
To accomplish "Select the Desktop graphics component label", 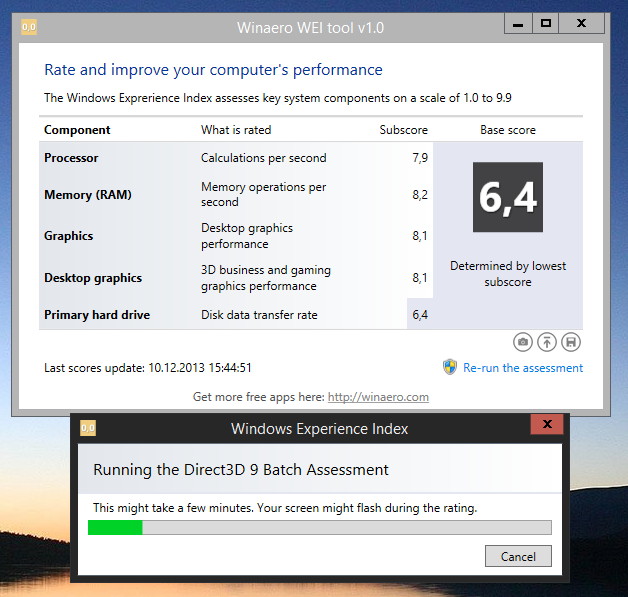I will [x=93, y=278].
